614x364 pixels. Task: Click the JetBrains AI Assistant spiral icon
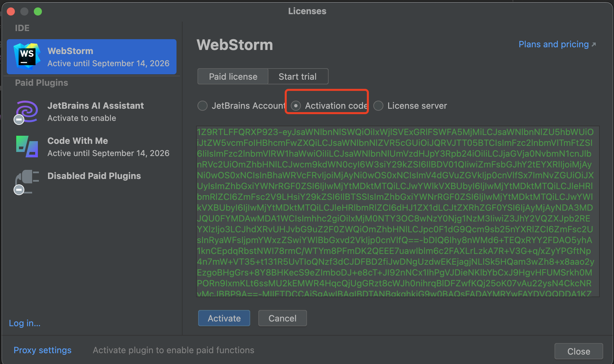[x=27, y=111]
